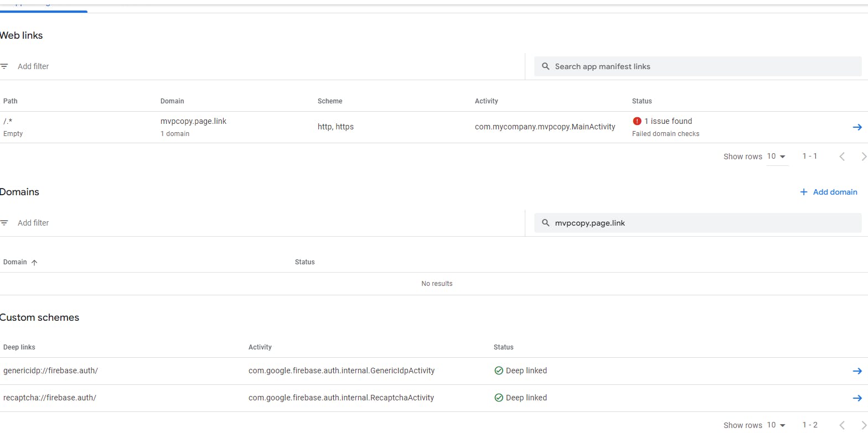The height and width of the screenshot is (433, 868).
Task: Open details arrow for the recaptcha deep link
Action: [x=857, y=398]
